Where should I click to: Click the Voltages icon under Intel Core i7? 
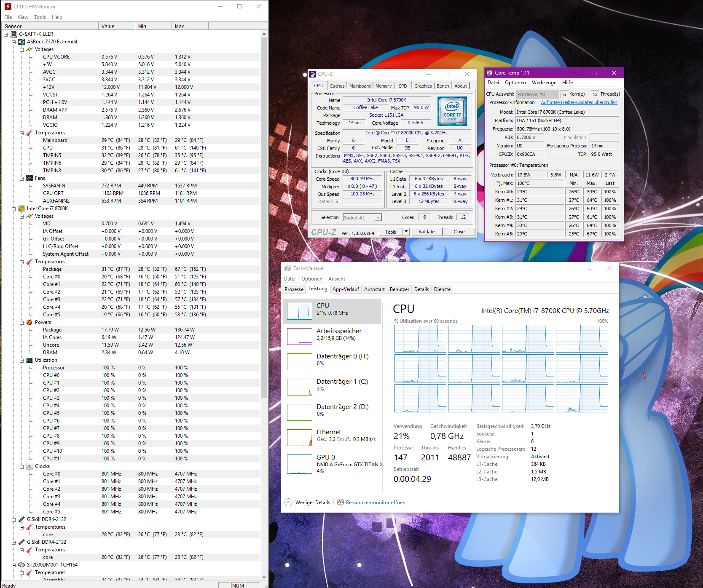coord(30,216)
